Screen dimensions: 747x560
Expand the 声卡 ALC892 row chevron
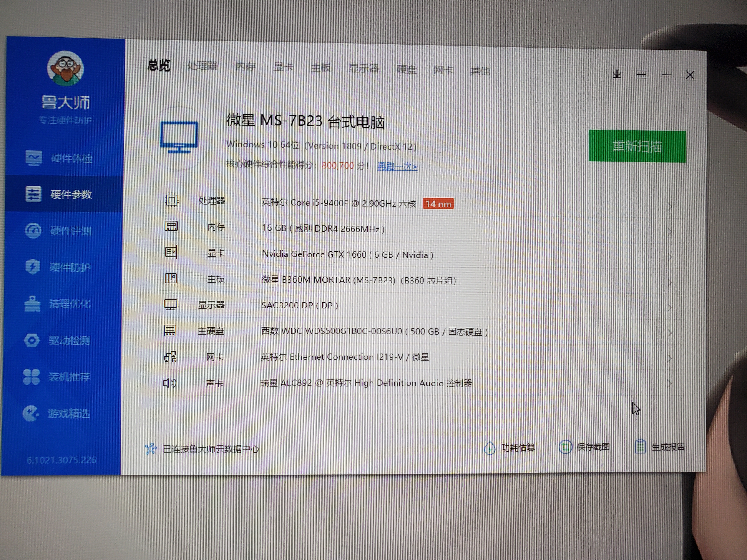coord(669,384)
